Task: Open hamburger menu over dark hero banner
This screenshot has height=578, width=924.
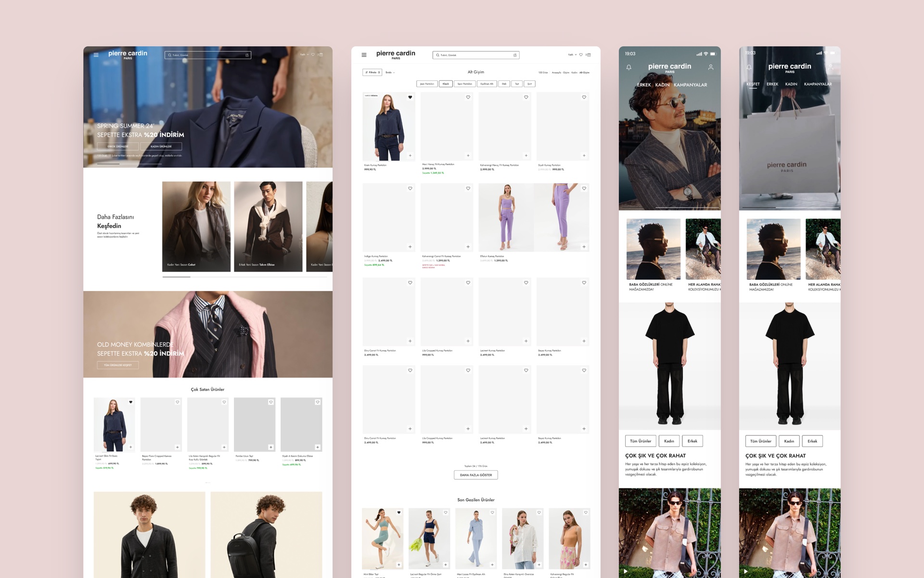Action: [x=96, y=55]
